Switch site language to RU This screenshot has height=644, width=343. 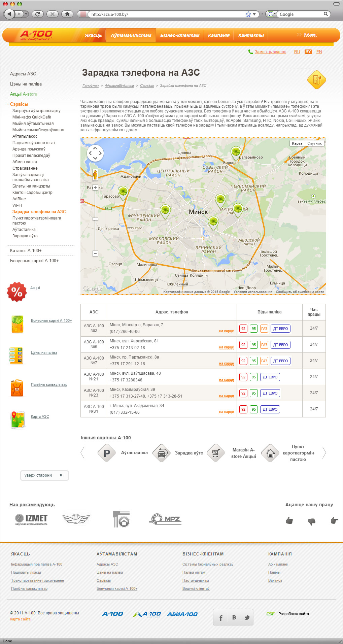(x=297, y=52)
